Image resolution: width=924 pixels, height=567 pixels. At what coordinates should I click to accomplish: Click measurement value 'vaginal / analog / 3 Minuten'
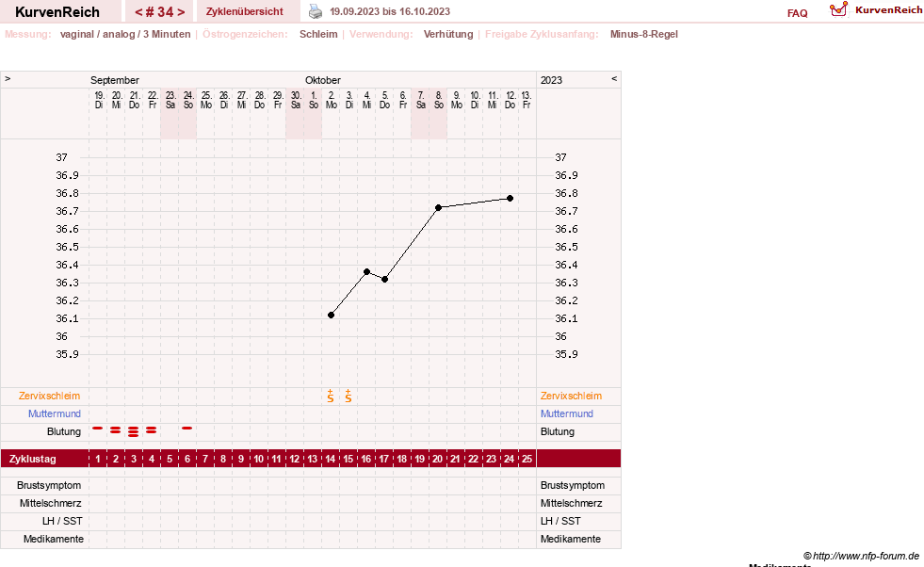(x=125, y=34)
